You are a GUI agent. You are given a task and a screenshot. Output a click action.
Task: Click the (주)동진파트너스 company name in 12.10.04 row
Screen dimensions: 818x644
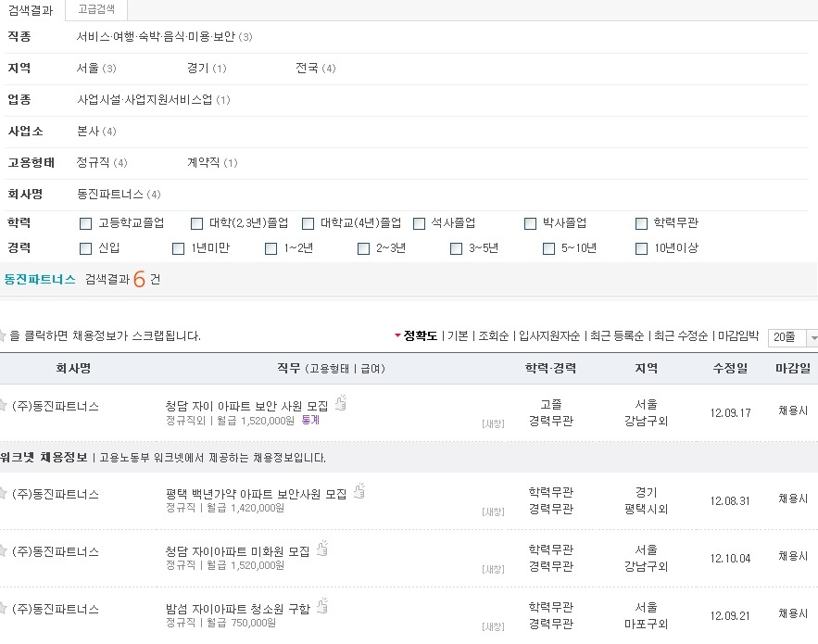click(56, 551)
